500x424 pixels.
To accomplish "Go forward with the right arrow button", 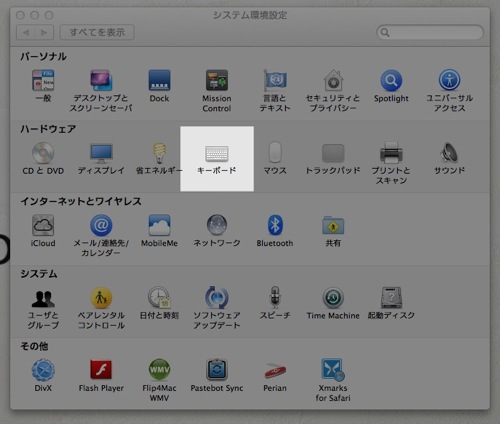I will pos(44,32).
